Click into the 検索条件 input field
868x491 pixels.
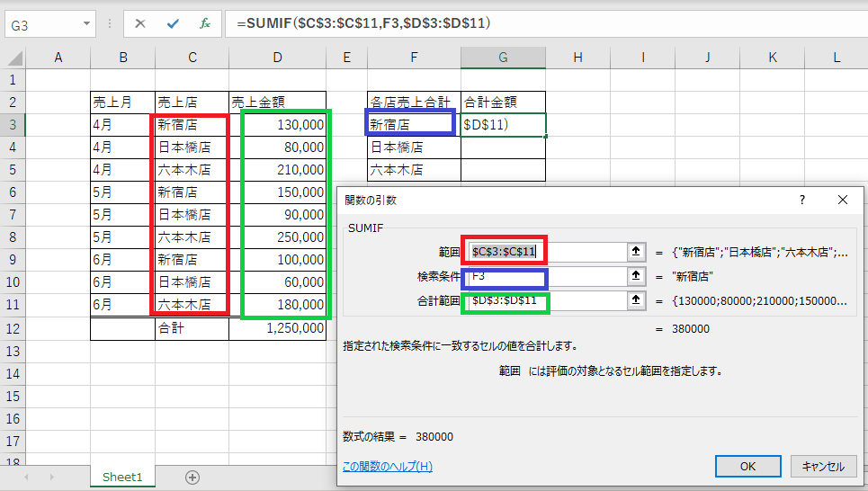[548, 276]
